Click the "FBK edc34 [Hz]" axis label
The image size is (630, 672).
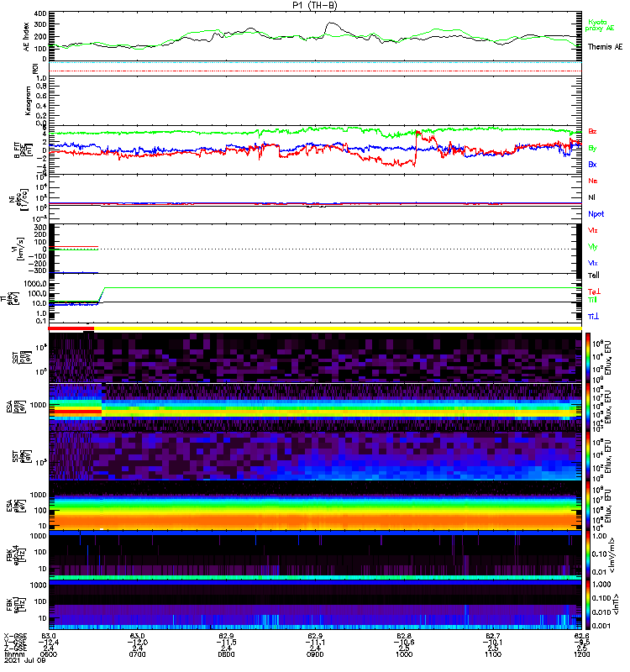[14, 554]
